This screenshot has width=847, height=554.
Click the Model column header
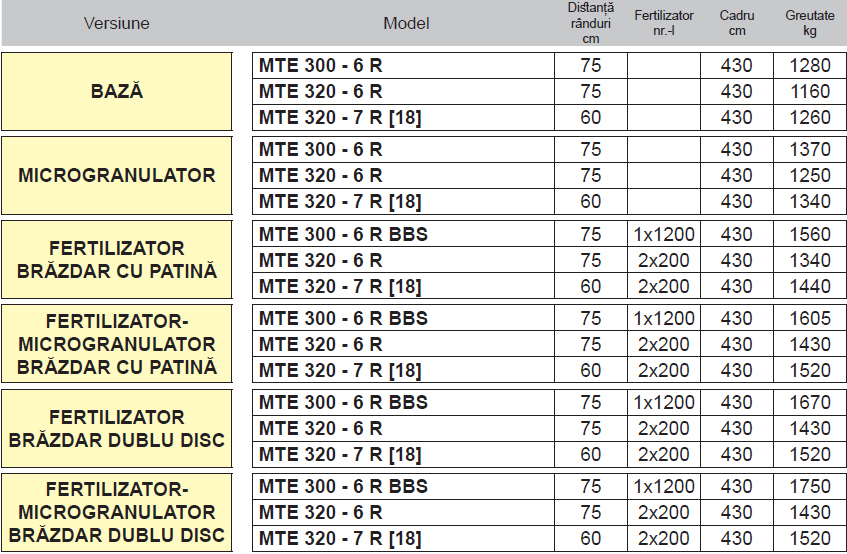click(x=406, y=23)
